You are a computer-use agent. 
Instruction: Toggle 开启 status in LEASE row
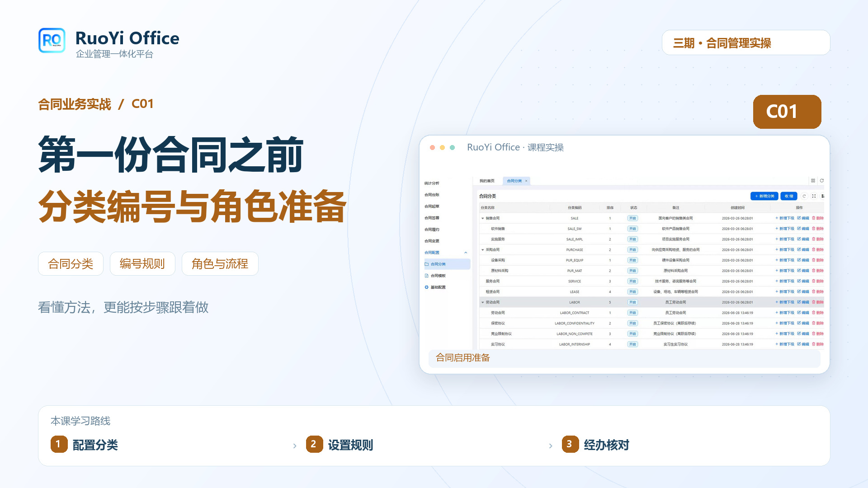(x=632, y=291)
